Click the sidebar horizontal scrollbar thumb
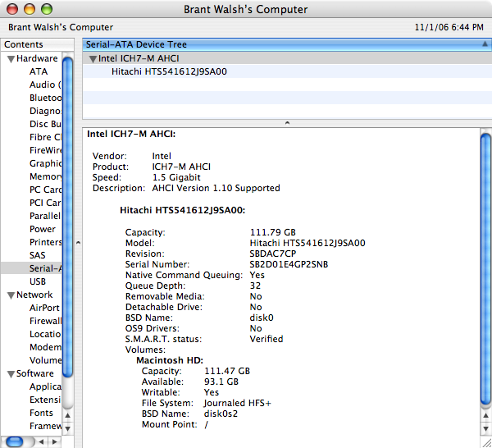This screenshot has width=492, height=448. tap(15, 442)
